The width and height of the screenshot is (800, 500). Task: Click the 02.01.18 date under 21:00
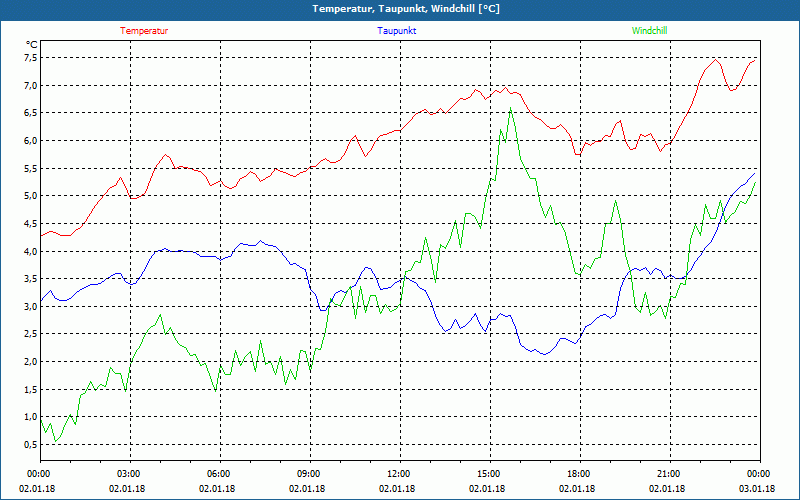pyautogui.click(x=667, y=489)
